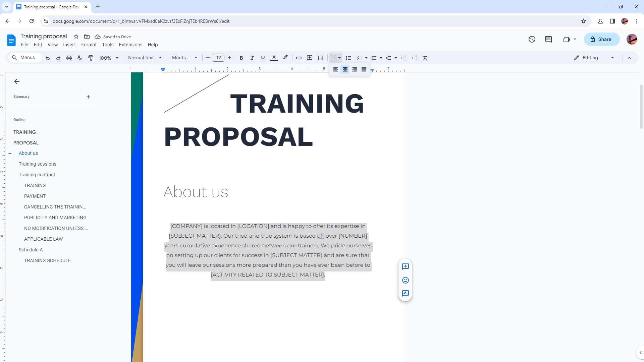This screenshot has width=644, height=362.
Task: Select the font size increase stepper
Action: coord(229,58)
